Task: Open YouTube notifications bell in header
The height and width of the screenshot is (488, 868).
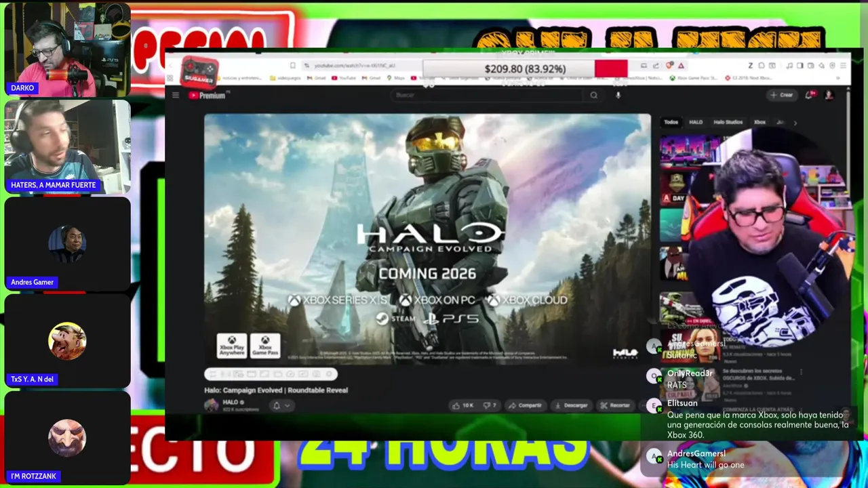Action: (810, 95)
